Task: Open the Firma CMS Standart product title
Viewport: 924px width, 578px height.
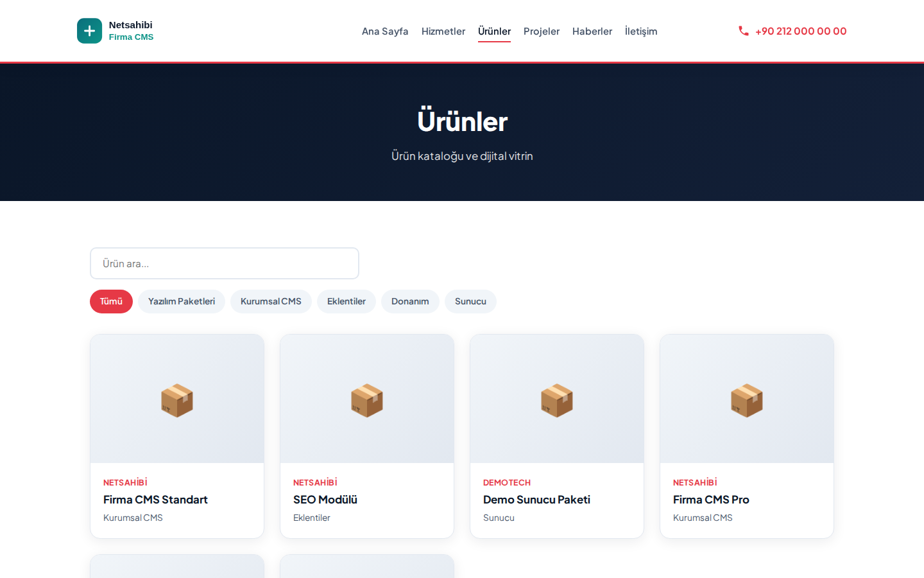Action: pyautogui.click(x=155, y=500)
